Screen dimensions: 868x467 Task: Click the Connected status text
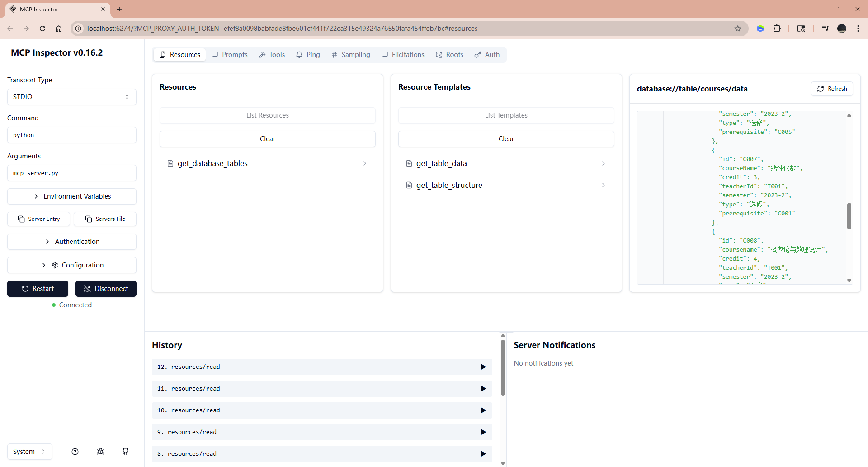pos(75,305)
